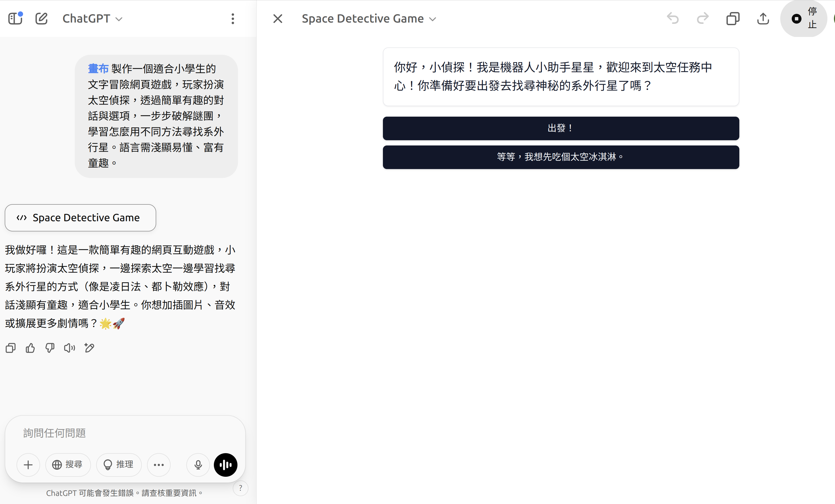Open the help question mark button
This screenshot has width=835, height=504.
point(241,488)
